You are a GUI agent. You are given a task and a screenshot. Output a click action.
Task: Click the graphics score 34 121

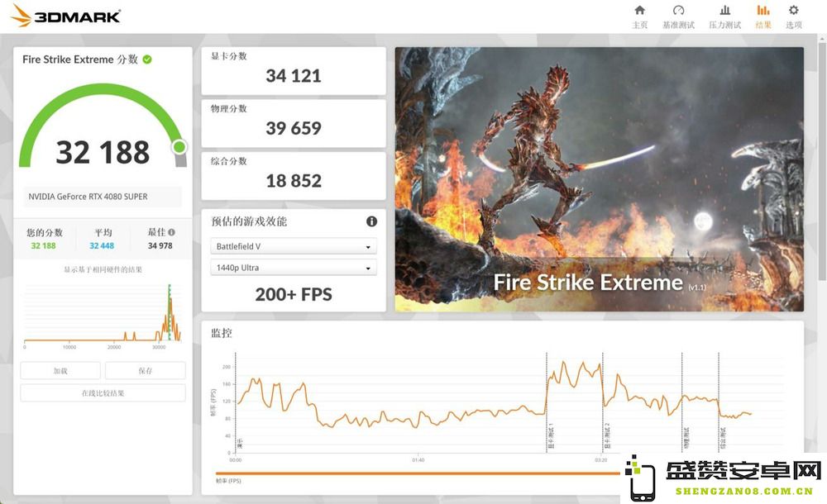(x=294, y=76)
